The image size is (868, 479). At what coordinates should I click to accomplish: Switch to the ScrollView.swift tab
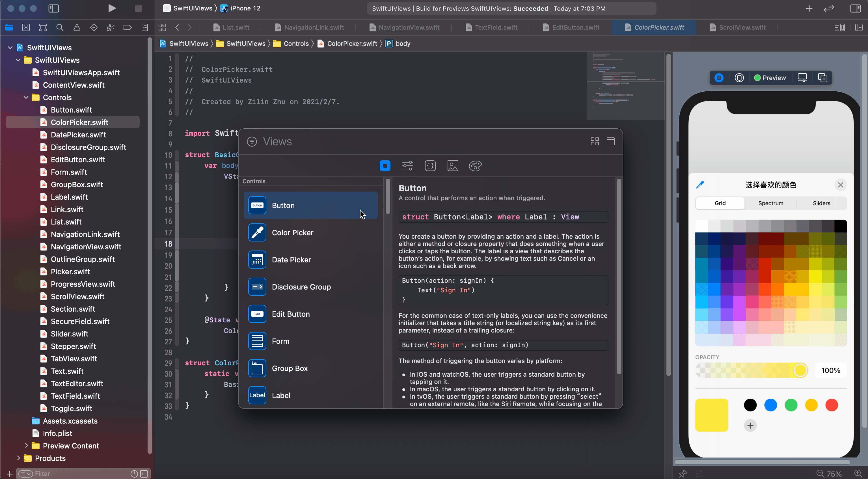[742, 27]
